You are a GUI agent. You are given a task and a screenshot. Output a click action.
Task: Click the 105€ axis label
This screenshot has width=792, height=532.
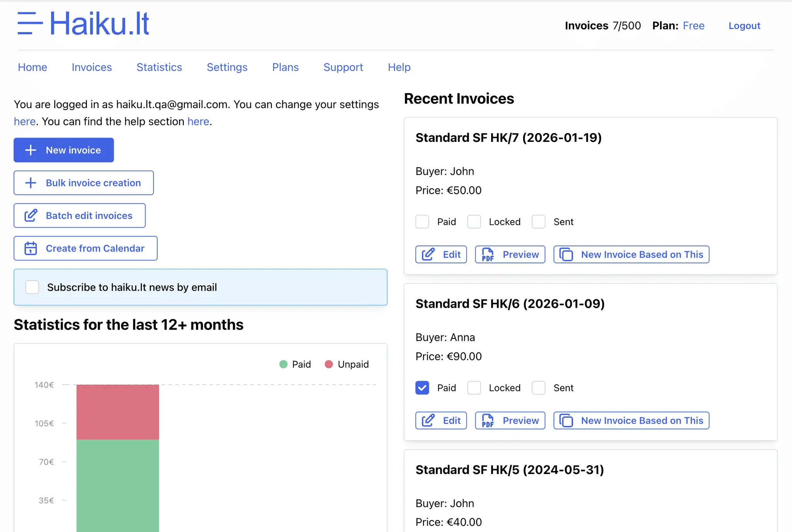(x=44, y=423)
